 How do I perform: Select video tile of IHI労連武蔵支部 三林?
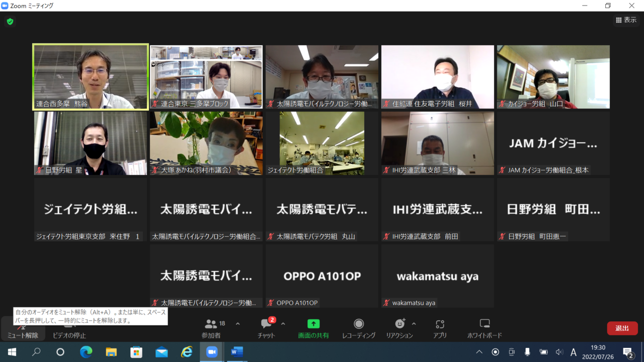click(438, 143)
